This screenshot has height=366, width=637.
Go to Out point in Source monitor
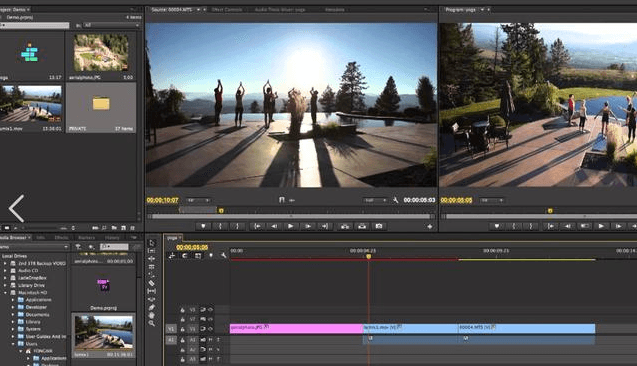tap(325, 226)
